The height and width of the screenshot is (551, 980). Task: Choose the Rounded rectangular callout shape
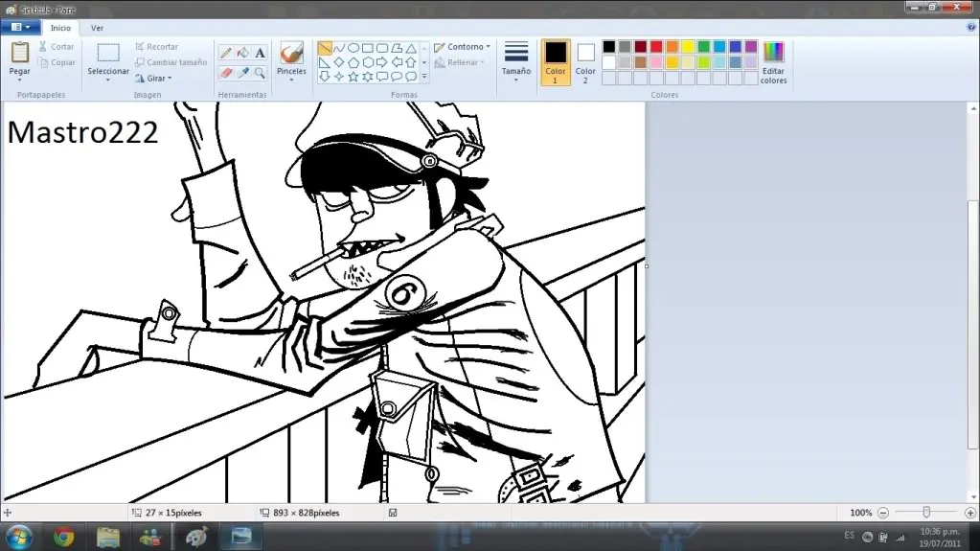(x=382, y=77)
